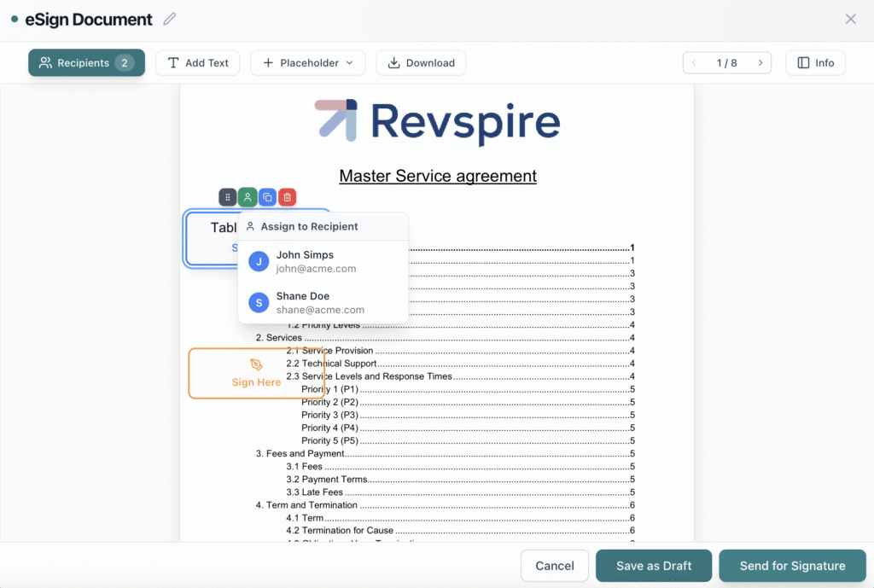The height and width of the screenshot is (588, 874).
Task: Assign field to Shane Doe
Action: pos(305,303)
